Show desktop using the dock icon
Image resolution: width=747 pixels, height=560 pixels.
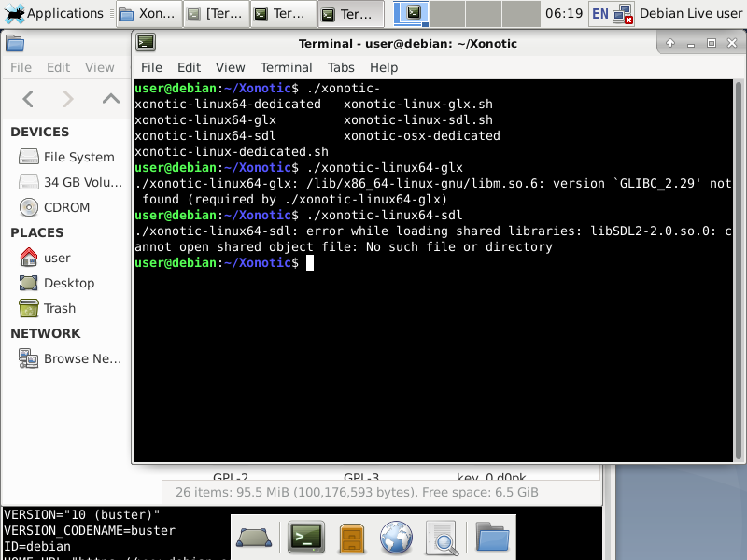[x=254, y=539]
